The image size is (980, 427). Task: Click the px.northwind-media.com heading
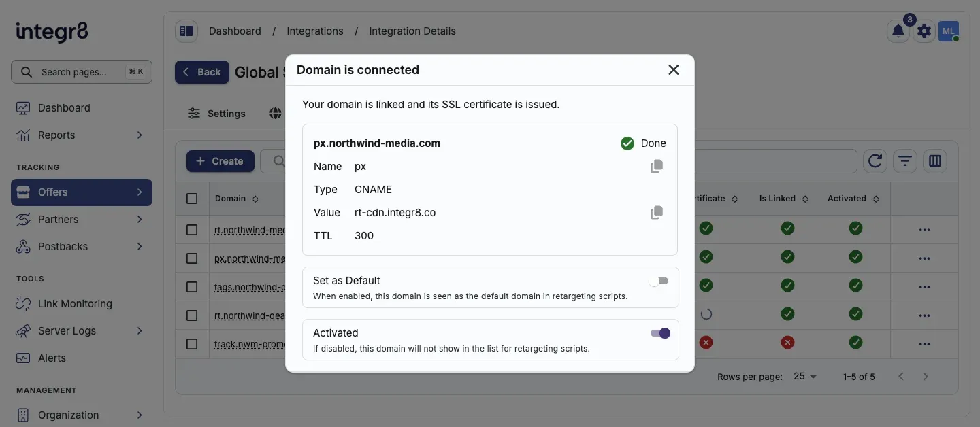point(377,143)
